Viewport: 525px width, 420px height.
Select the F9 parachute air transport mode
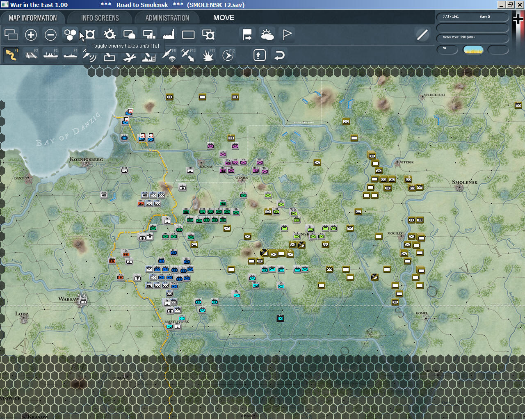169,55
